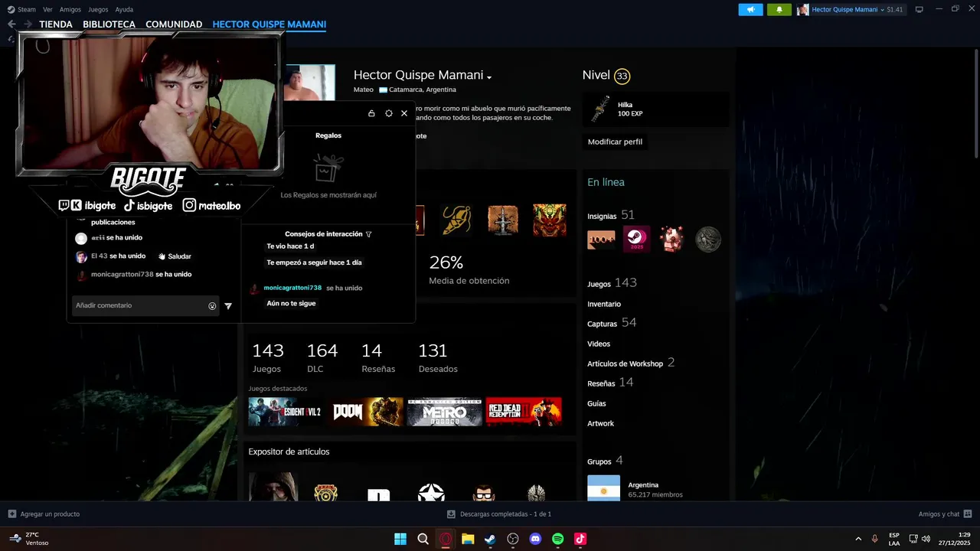The width and height of the screenshot is (980, 551).
Task: Open the green notifications bell
Action: [x=779, y=9]
